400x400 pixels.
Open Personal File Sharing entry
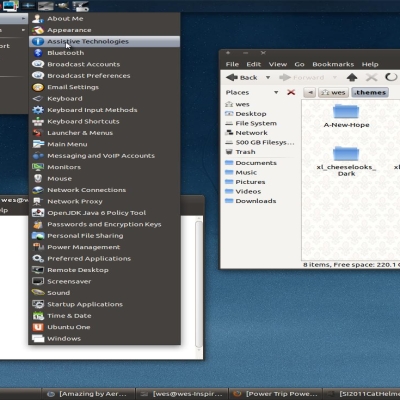coord(104,236)
